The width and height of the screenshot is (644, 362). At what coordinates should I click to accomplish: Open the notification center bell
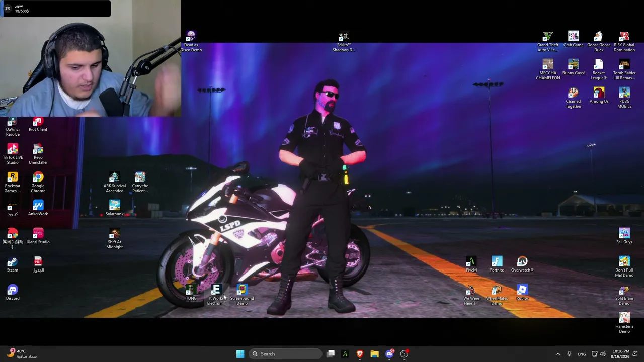point(635,354)
